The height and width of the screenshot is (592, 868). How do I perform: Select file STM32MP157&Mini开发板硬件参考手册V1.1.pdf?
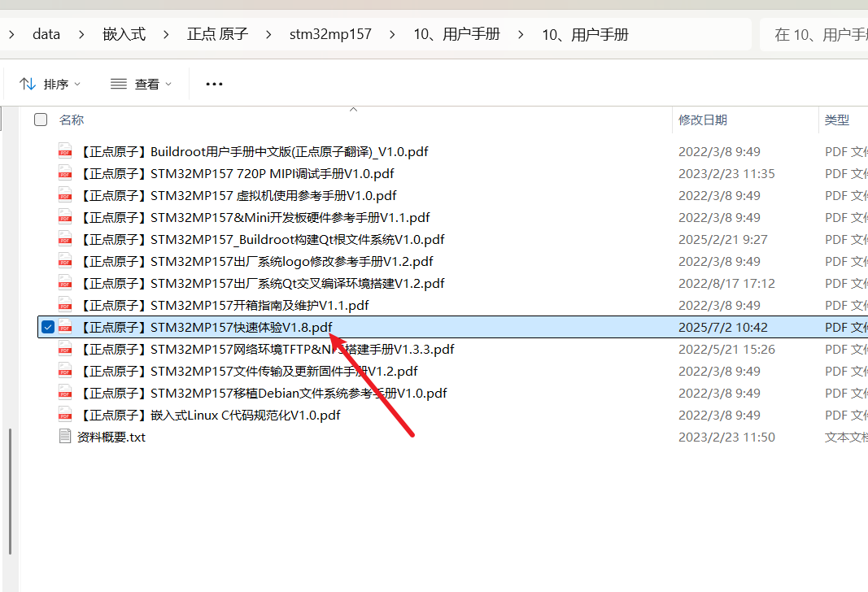[x=254, y=217]
